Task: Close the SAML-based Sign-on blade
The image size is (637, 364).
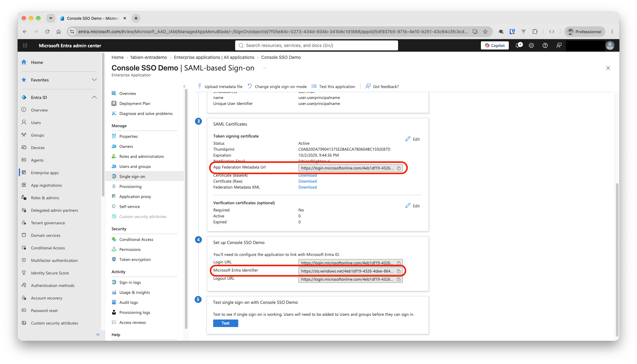Action: (x=608, y=68)
